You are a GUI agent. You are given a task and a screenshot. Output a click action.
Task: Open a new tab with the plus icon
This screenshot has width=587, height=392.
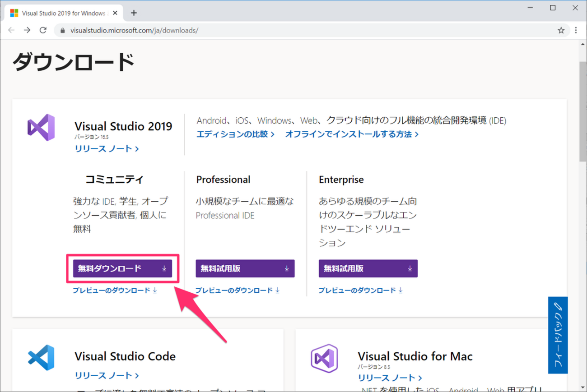pos(134,13)
